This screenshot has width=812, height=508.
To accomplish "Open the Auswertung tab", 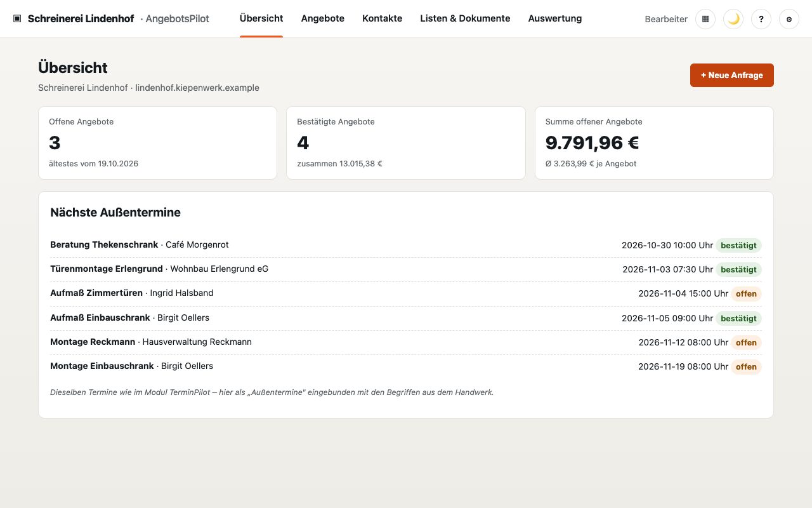I will tap(555, 18).
